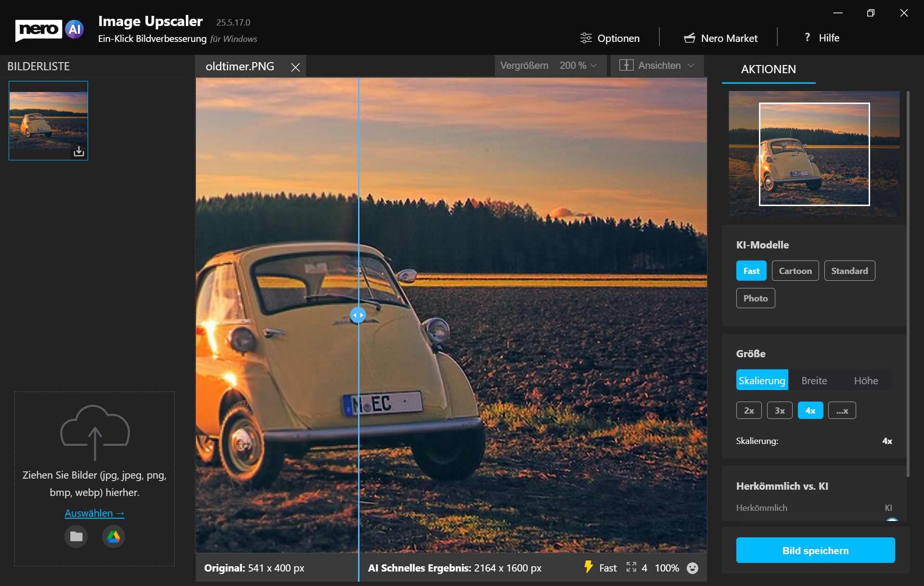Click the Auswählen link
924x586 pixels.
pyautogui.click(x=94, y=513)
